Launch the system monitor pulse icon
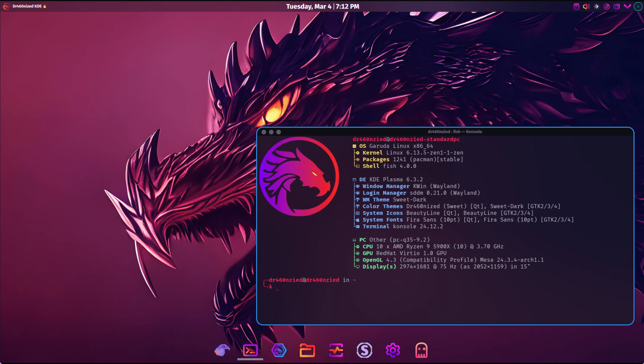644x364 pixels. [x=336, y=350]
